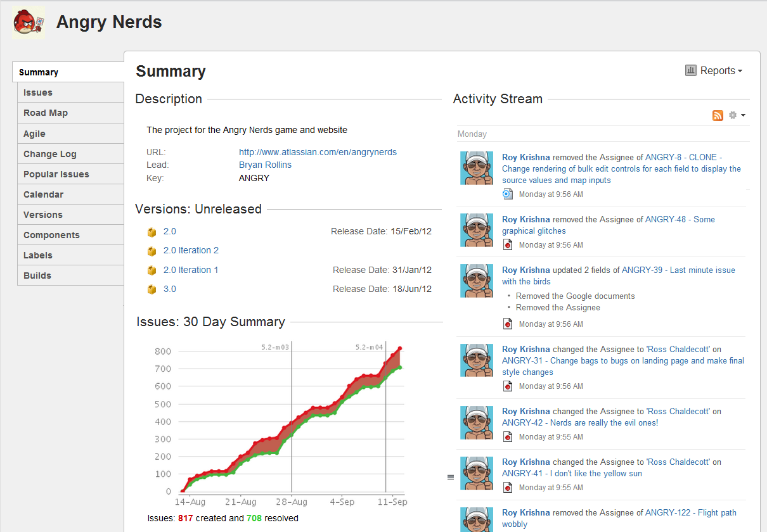Viewport: 767px width, 532px height.
Task: Open ANGRY-31 Change bags to bugs issue
Action: pyautogui.click(x=623, y=366)
